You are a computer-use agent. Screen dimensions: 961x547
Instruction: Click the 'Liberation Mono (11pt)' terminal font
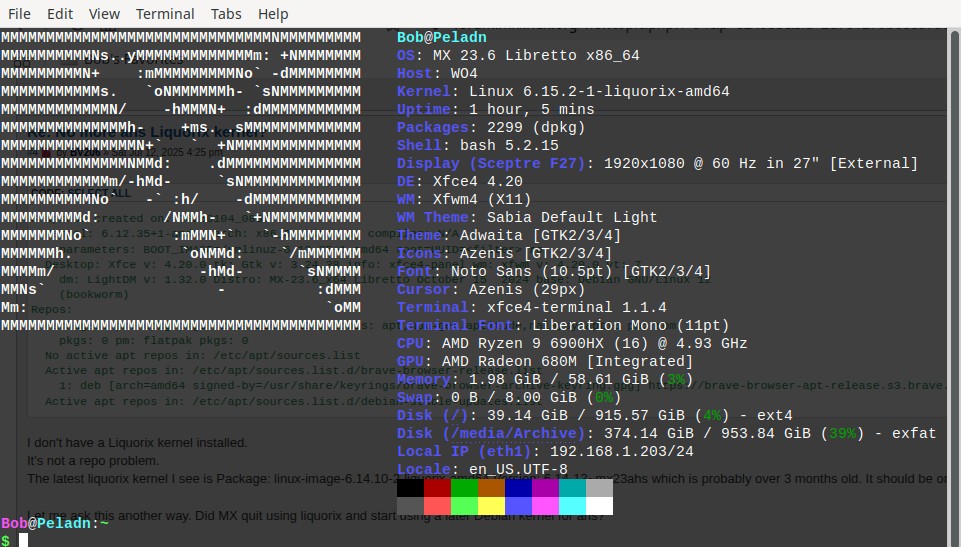point(631,325)
